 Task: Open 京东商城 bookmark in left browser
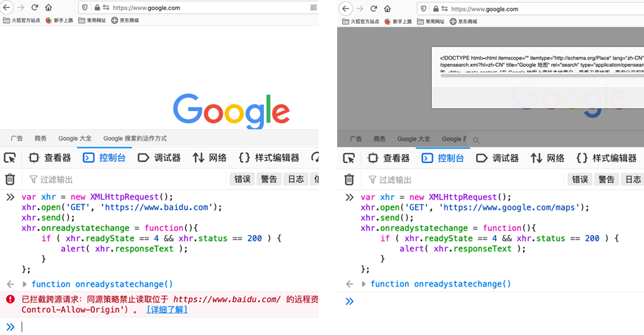[x=125, y=20]
